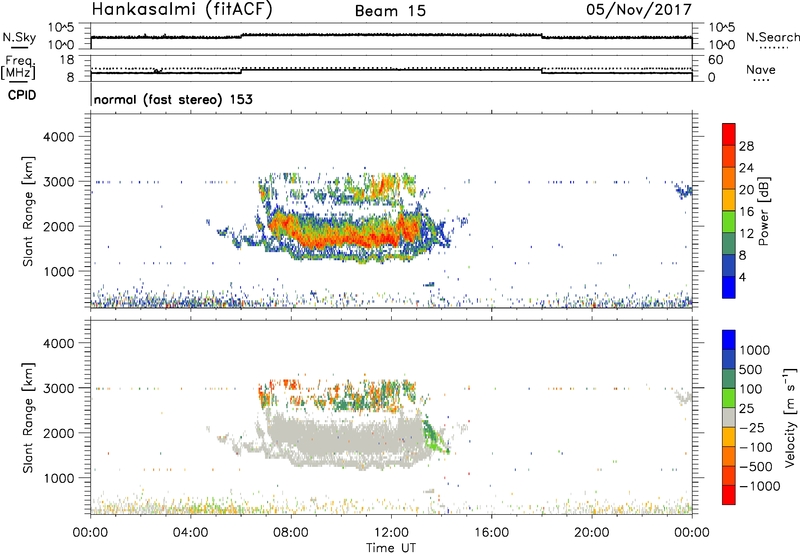Click the CPID label
This screenshot has width=800, height=554.
pyautogui.click(x=22, y=95)
